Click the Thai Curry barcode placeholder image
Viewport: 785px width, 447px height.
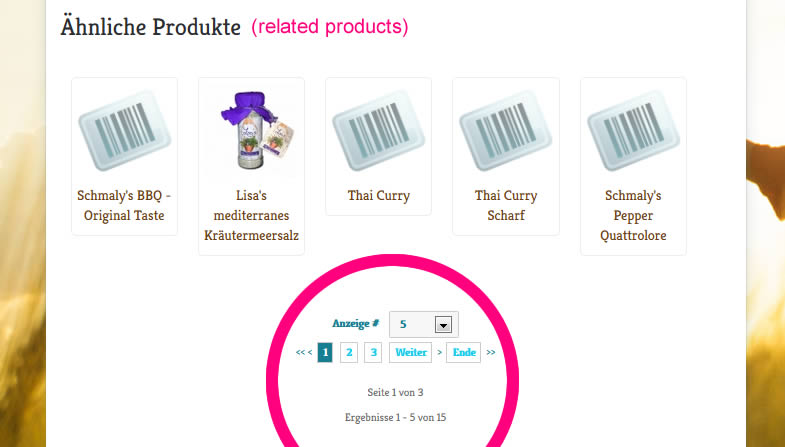coord(378,130)
